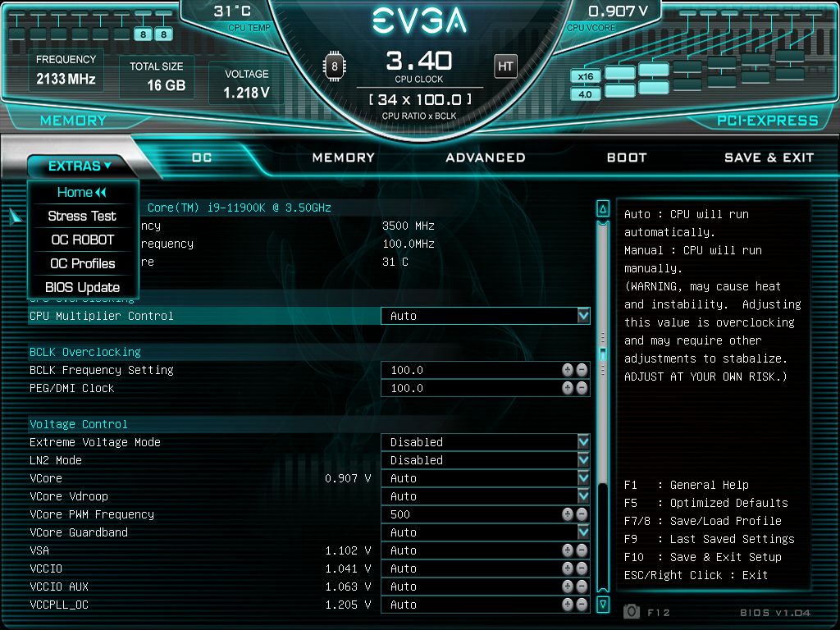
Task: Click the PCI-EXPRESS panel label
Action: (x=767, y=121)
